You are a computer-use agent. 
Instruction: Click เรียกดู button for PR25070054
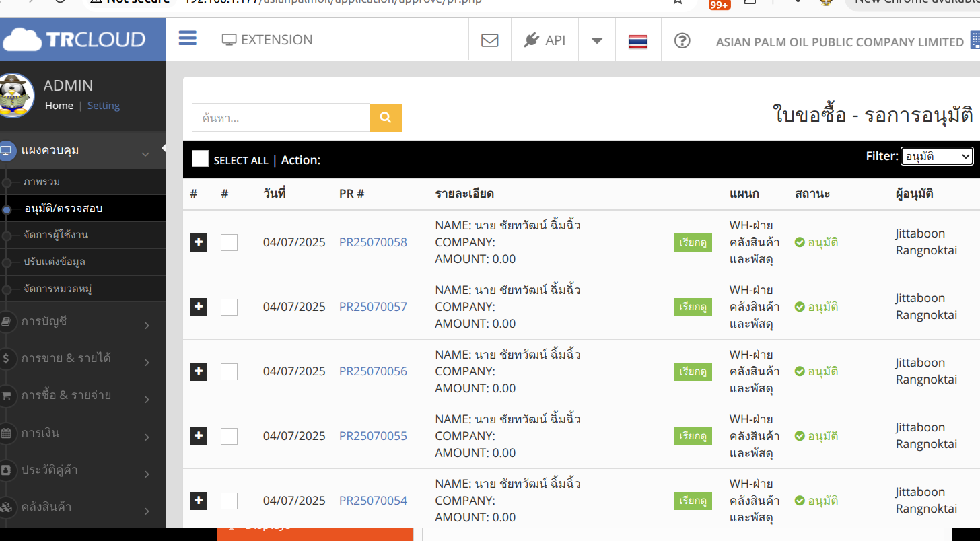click(x=693, y=501)
